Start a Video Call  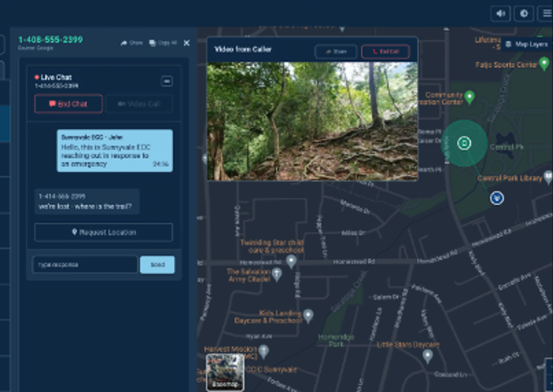point(139,104)
